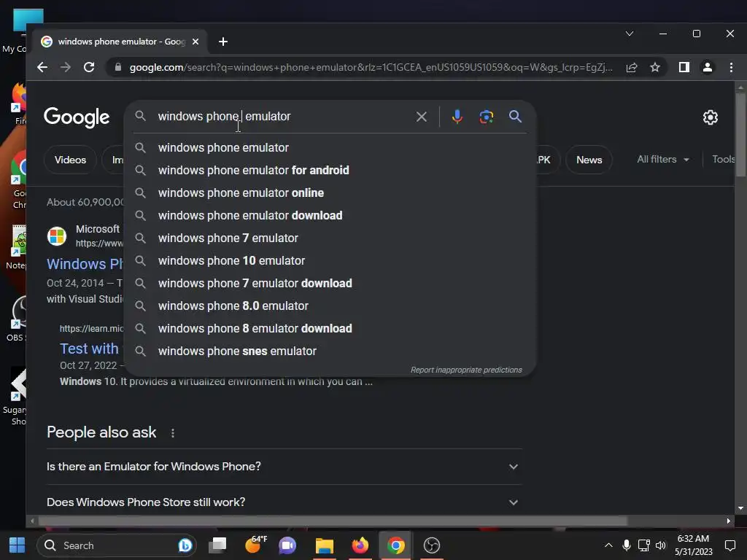Screen dimensions: 747x560
Task: Reload the current page
Action: (89, 67)
